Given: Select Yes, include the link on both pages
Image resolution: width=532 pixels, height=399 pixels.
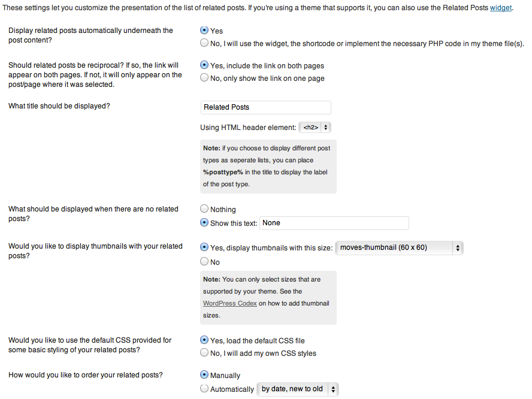Looking at the screenshot, I should tap(205, 65).
